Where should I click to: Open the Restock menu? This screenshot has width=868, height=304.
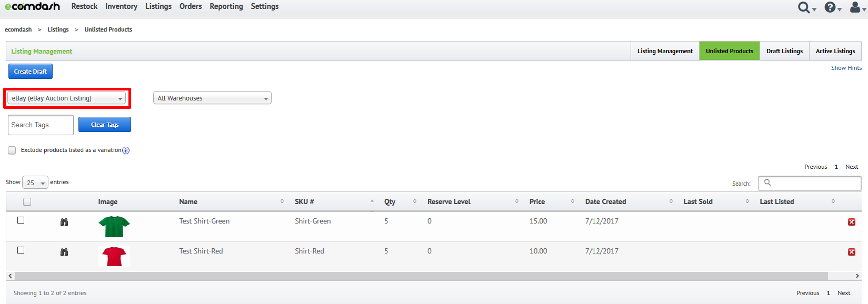(x=85, y=6)
